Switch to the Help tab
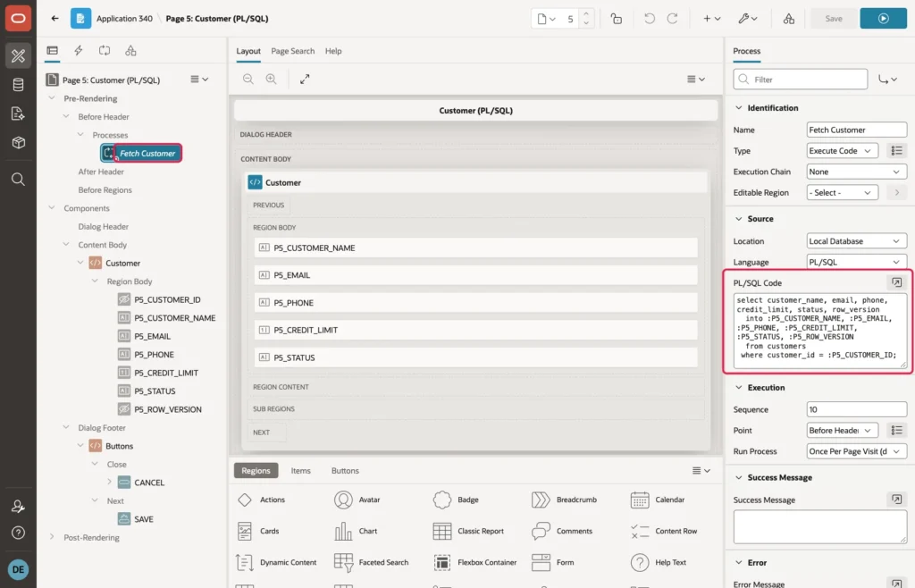 [333, 51]
